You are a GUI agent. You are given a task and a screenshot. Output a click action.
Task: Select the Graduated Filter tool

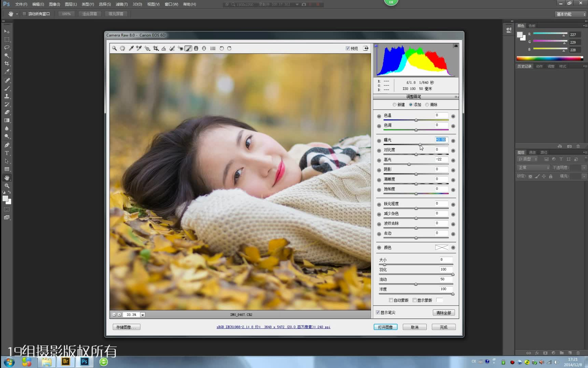click(x=196, y=48)
